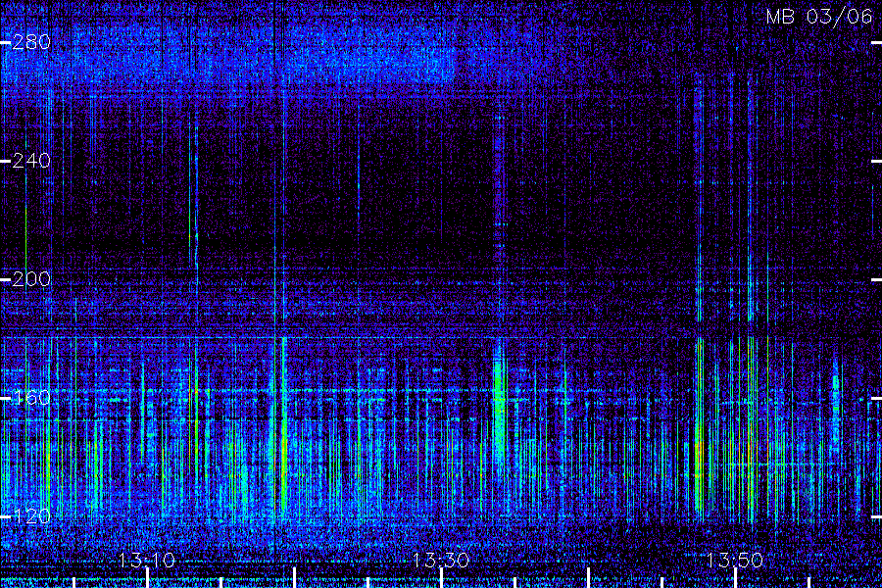Viewport: 882px width, 588px height.
Task: Select the 13:30 time label
Action: click(441, 560)
